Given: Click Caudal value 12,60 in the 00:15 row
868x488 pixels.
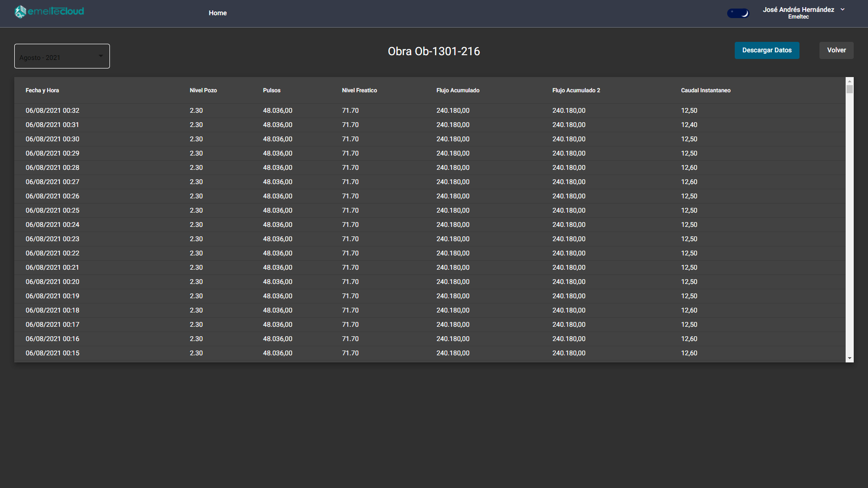Looking at the screenshot, I should click(689, 353).
